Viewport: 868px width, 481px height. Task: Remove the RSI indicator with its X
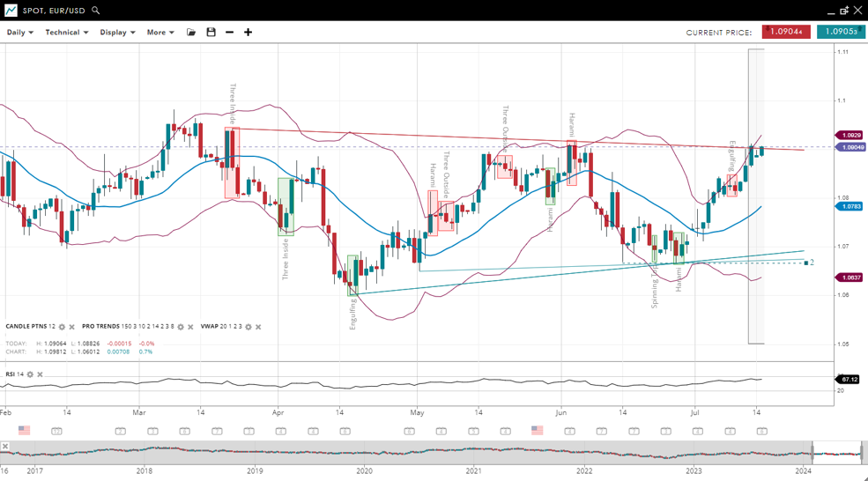[x=41, y=374]
